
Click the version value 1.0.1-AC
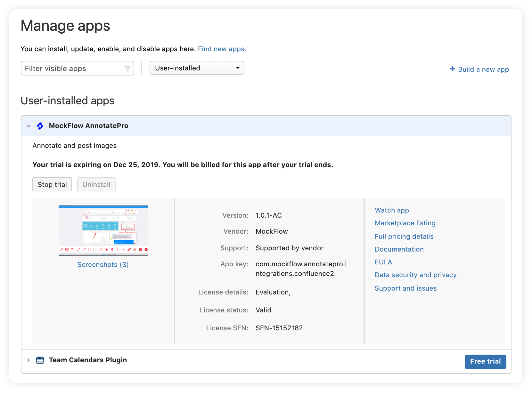pyautogui.click(x=268, y=215)
